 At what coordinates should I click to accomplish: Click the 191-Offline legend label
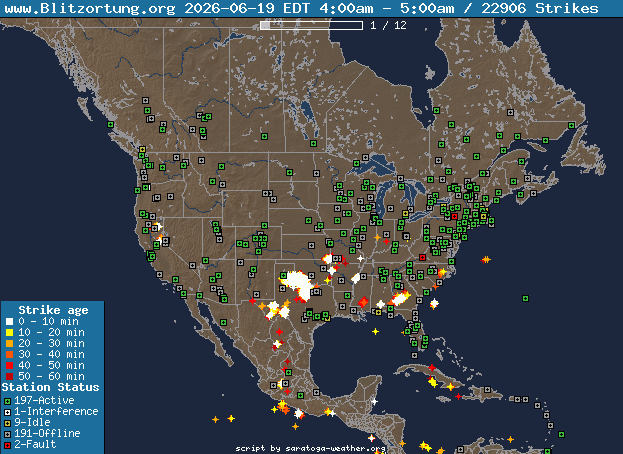coord(47,433)
